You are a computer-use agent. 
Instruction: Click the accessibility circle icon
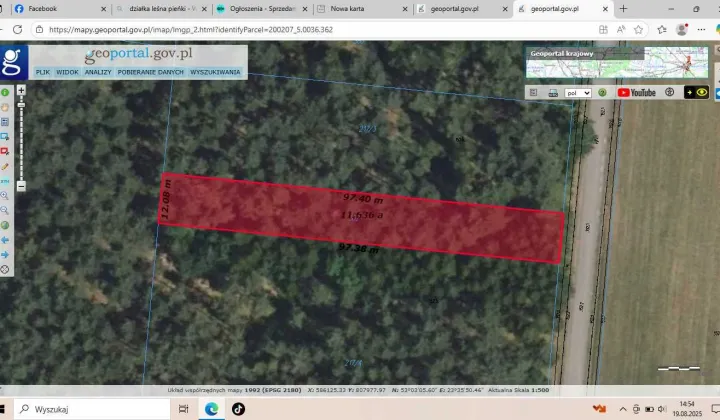click(669, 92)
